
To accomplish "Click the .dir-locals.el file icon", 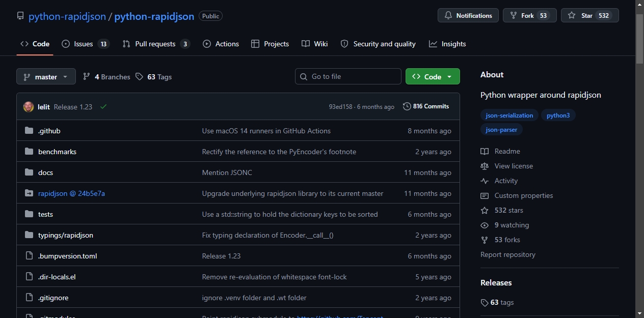I will 29,277.
